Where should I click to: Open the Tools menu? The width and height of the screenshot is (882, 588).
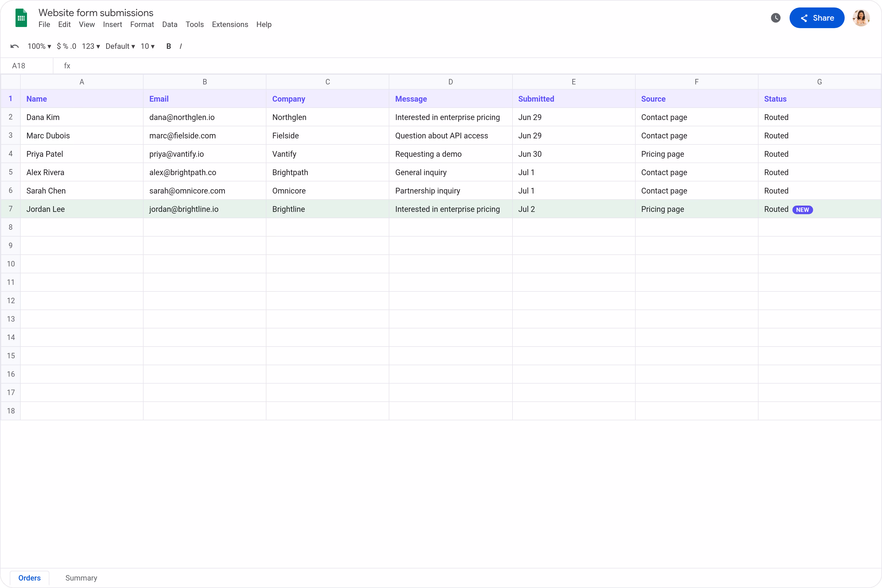[195, 24]
